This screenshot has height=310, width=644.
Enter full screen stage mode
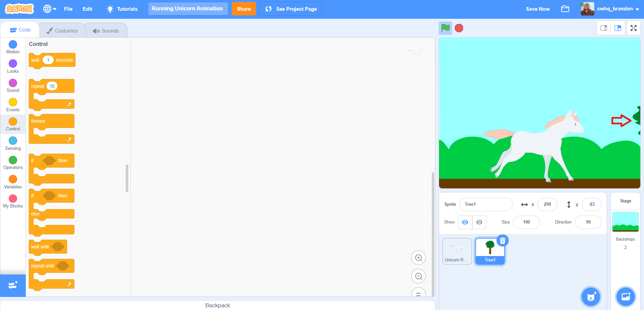[x=634, y=28]
